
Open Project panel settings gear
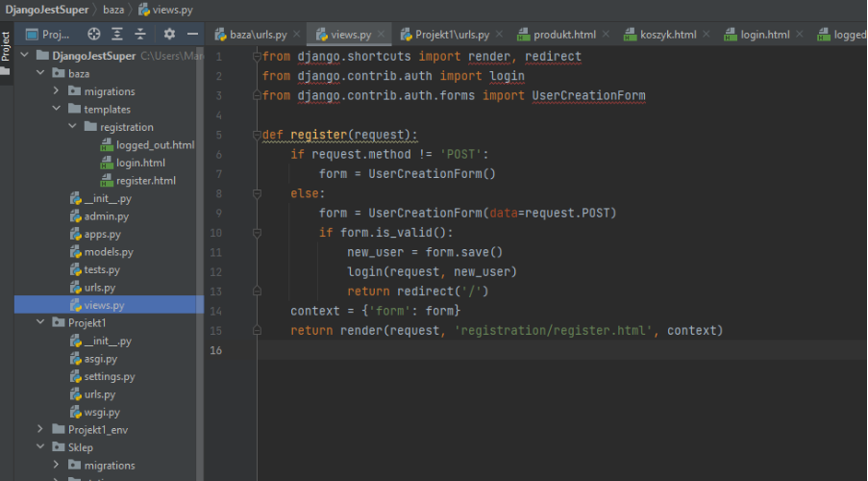click(169, 34)
